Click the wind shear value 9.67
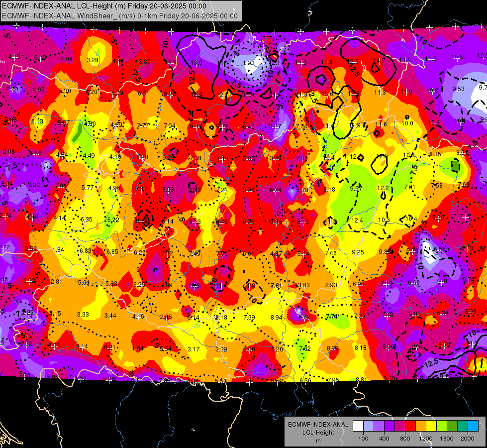 click(356, 188)
